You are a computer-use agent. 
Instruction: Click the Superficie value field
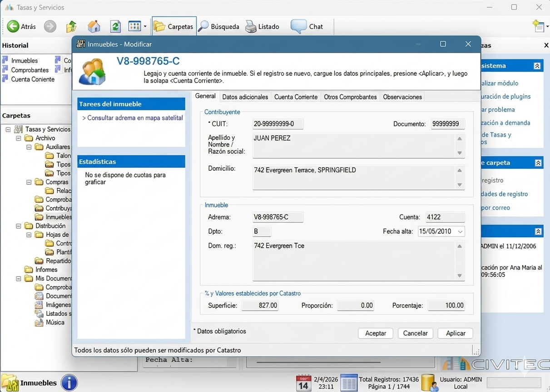[x=260, y=306]
